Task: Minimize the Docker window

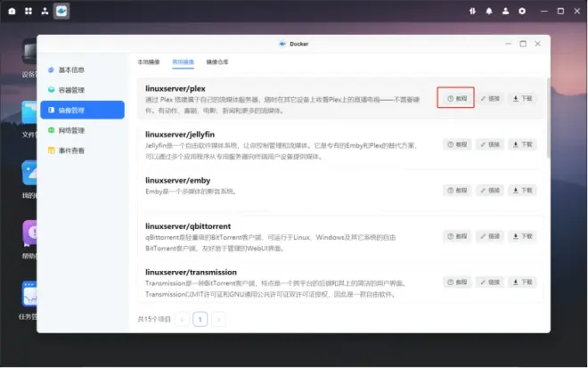Action: tap(508, 44)
